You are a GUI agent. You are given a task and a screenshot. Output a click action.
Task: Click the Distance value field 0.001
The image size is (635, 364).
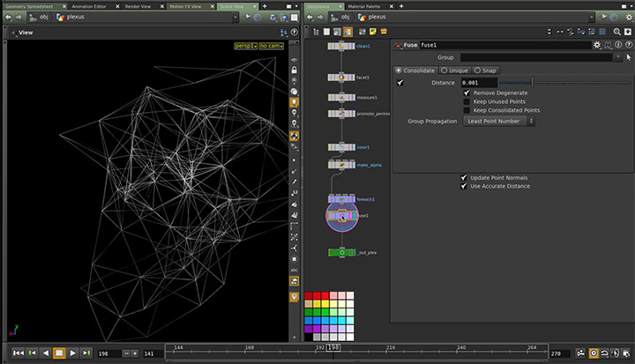click(x=479, y=83)
